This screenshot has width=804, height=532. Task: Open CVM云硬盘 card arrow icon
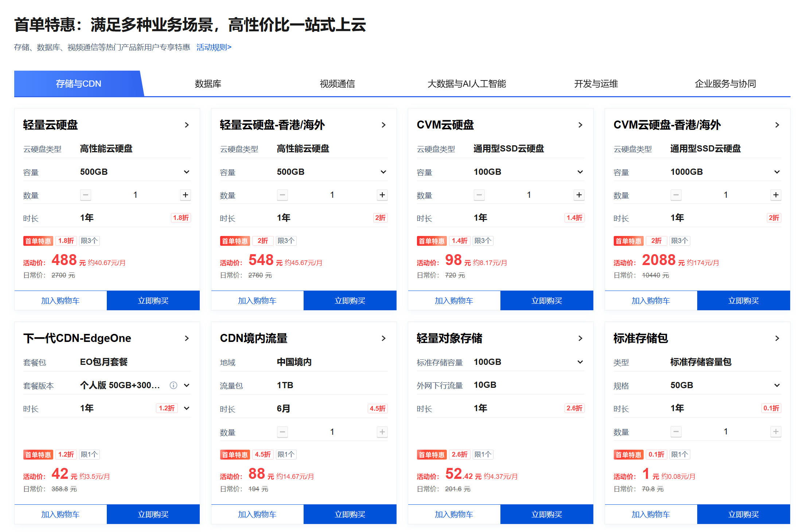pyautogui.click(x=580, y=125)
